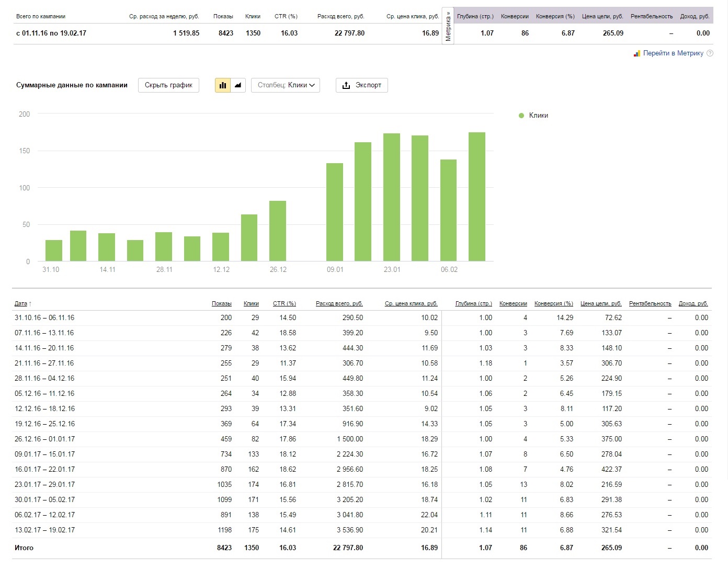Screen dimensions: 728x569
Task: Click the Metrika logo icon beside Перейти в Метрику
Action: 637,53
